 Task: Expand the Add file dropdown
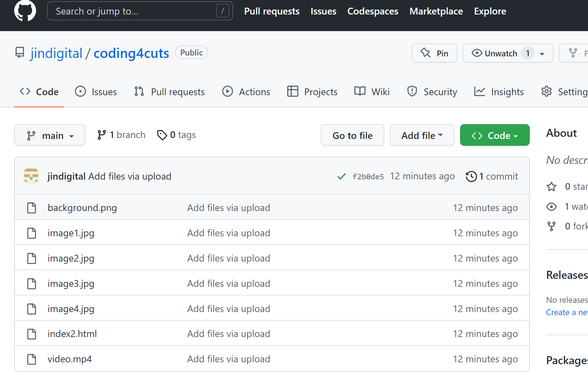pyautogui.click(x=422, y=135)
